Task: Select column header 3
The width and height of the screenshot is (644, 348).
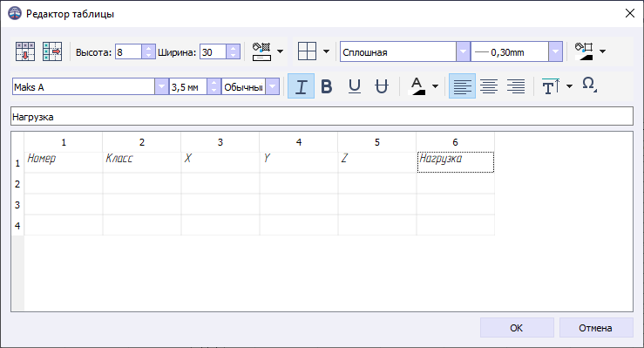Action: coord(220,142)
